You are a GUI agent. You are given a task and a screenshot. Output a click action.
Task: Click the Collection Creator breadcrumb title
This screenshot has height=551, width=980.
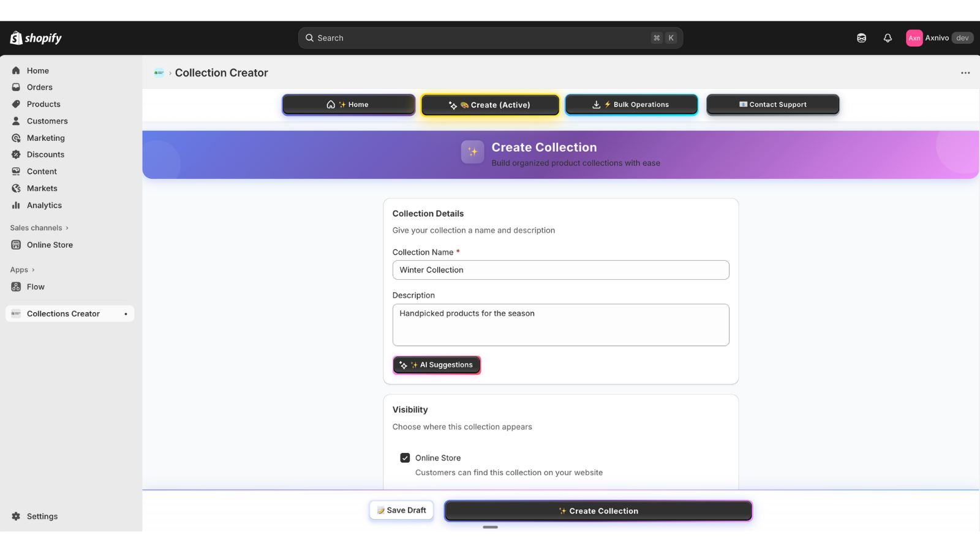(221, 73)
